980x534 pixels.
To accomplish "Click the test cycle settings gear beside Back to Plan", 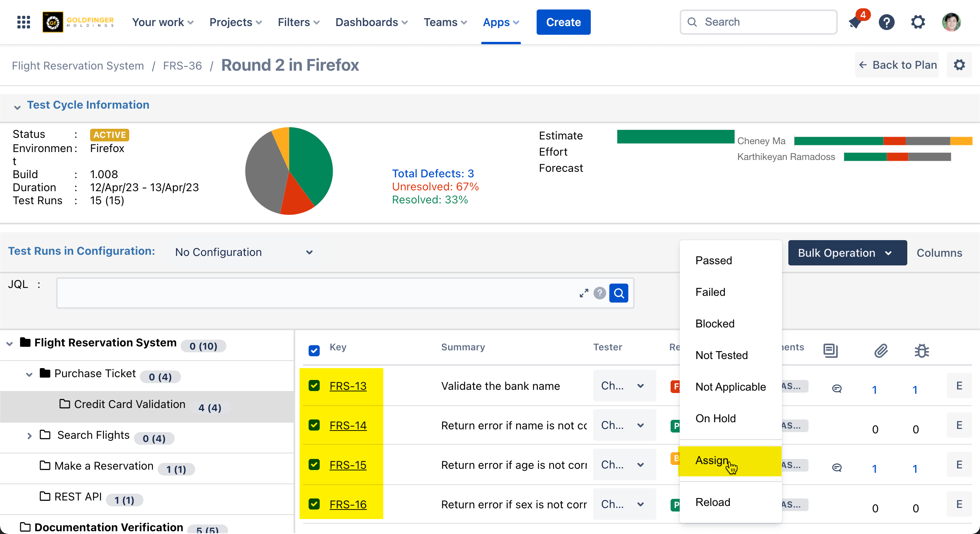I will tap(959, 65).
